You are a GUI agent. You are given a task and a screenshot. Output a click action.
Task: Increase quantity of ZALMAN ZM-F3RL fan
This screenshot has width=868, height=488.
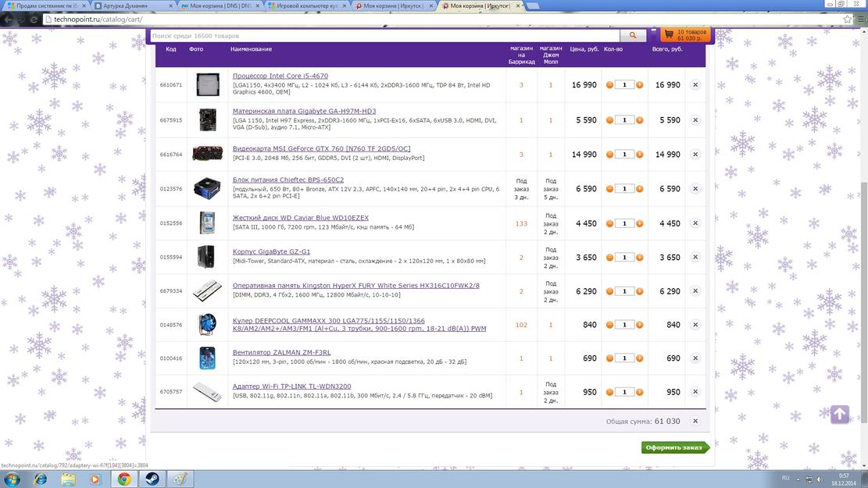pyautogui.click(x=639, y=358)
